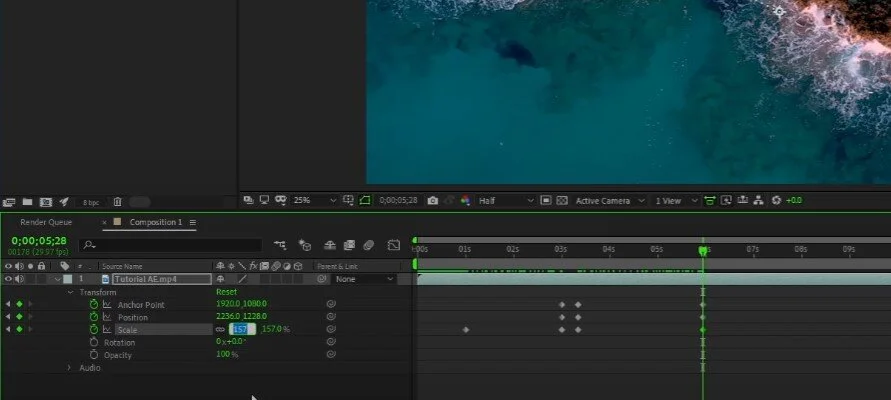
Task: Add or remove Position keyframe at current time
Action: click(x=19, y=317)
